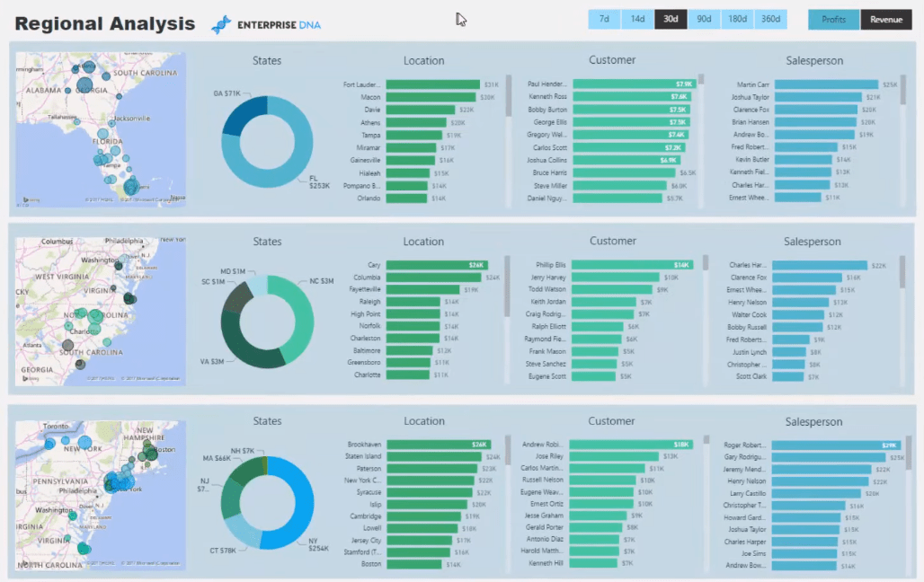Screen dimensions: 924x582
Task: Click the Roger Roberts salesperson bar
Action: [x=837, y=445]
